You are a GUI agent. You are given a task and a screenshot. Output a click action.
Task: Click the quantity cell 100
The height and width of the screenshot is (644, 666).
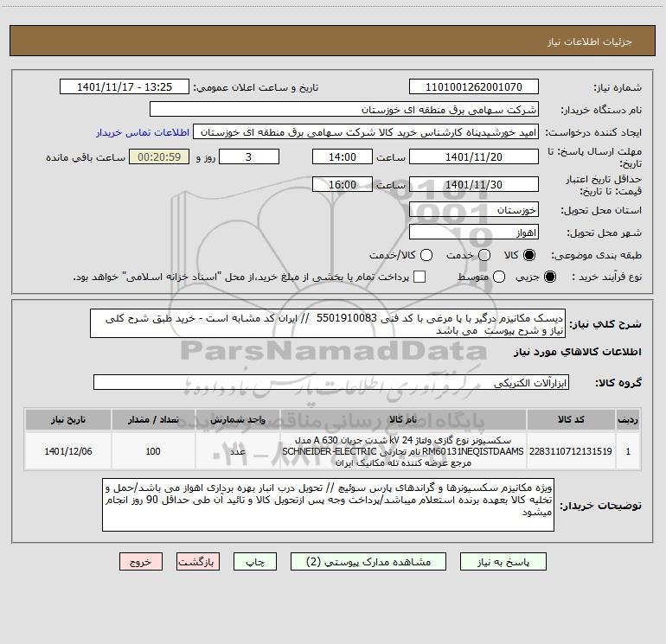click(153, 451)
